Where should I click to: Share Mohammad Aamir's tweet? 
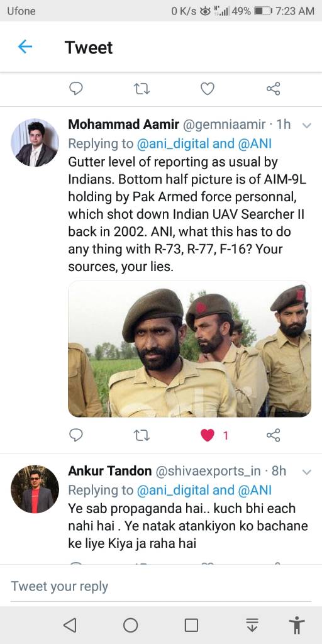pyautogui.click(x=273, y=435)
